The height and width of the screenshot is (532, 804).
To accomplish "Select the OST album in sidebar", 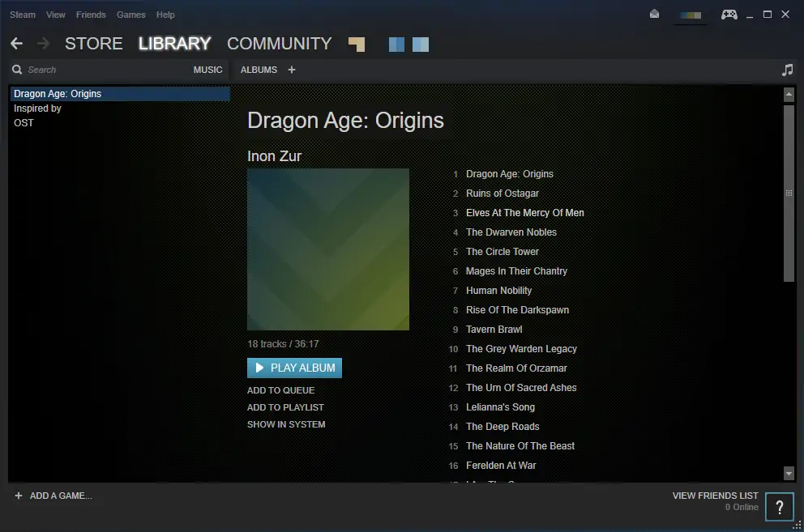I will coord(120,123).
